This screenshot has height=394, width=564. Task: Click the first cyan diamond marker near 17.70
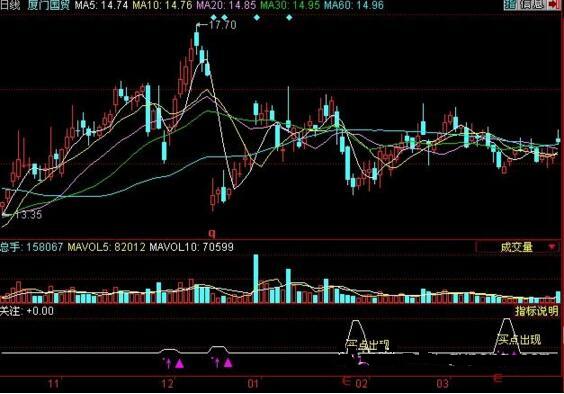pos(214,17)
